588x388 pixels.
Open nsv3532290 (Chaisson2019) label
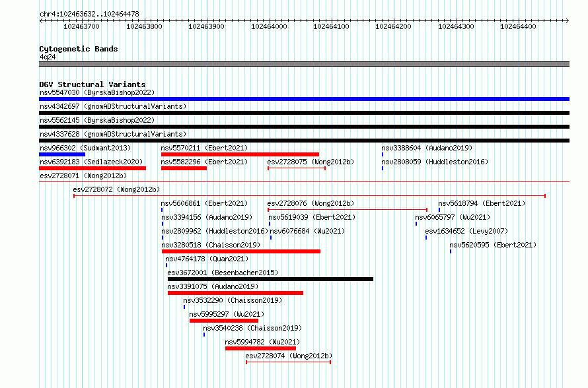(233, 300)
